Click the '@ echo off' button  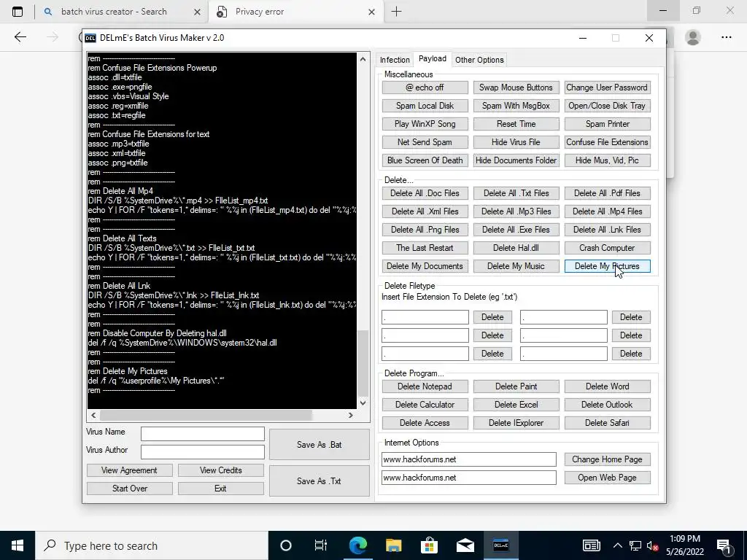(x=425, y=87)
